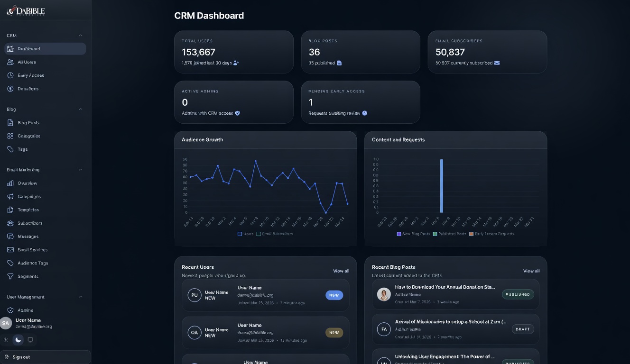Click the All Users people icon

tap(10, 62)
